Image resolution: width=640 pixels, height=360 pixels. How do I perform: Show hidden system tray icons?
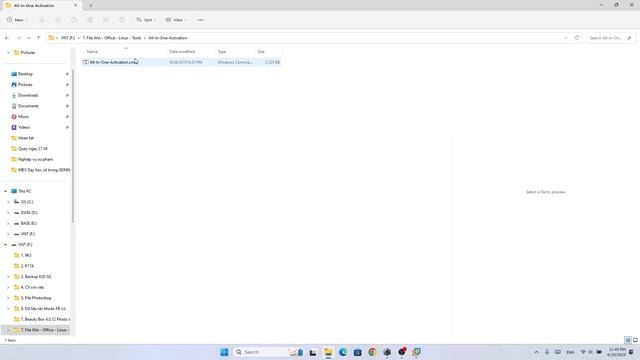coord(536,352)
